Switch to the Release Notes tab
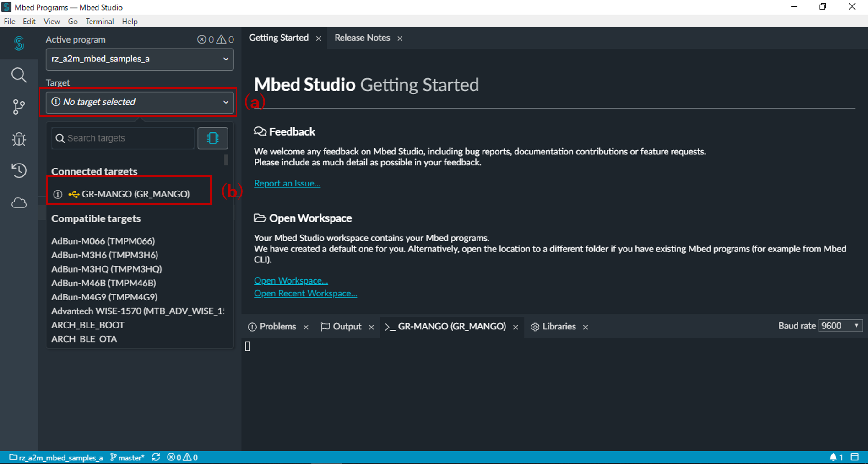Screen dimensions: 868x464 pyautogui.click(x=362, y=38)
